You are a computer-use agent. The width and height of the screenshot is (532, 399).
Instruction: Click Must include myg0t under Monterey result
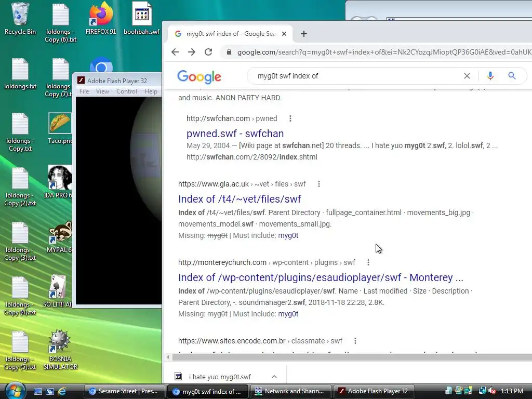(x=288, y=313)
